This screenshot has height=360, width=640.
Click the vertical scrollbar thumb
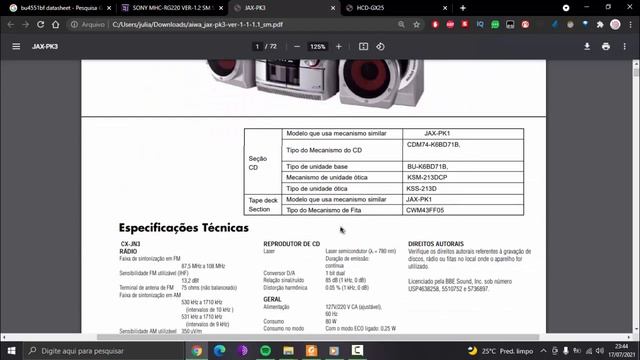tap(636, 72)
